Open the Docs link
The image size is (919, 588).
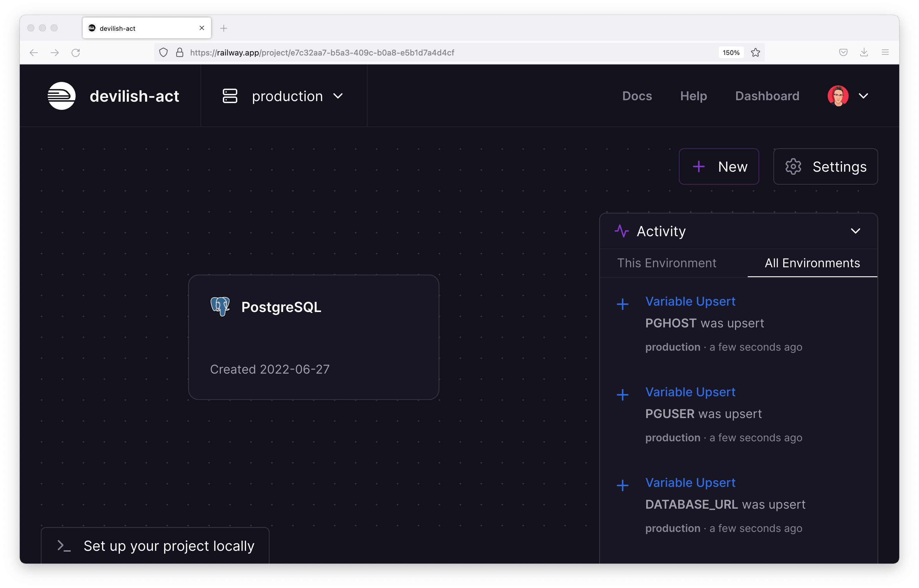pos(637,96)
